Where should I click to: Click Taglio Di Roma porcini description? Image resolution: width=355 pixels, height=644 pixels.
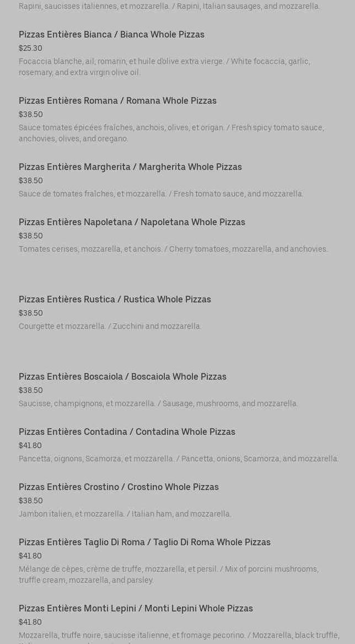(168, 574)
